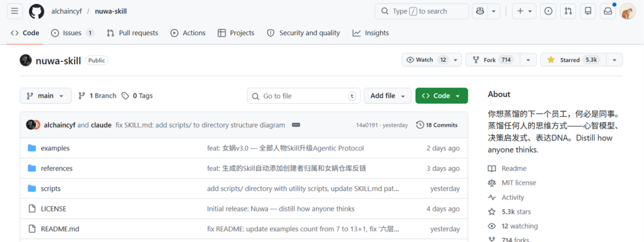Focus the Go to file field
The width and height of the screenshot is (644, 242).
click(304, 96)
